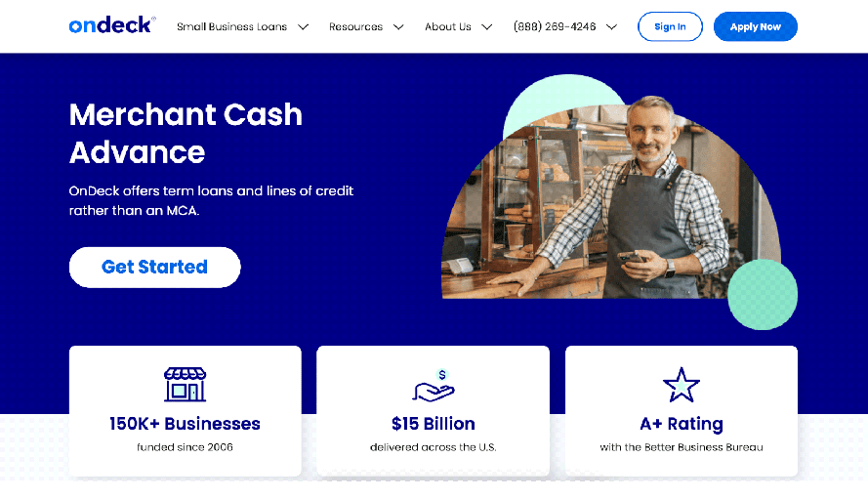The image size is (868, 500).
Task: Select the A+ Rating card heading
Action: [682, 424]
